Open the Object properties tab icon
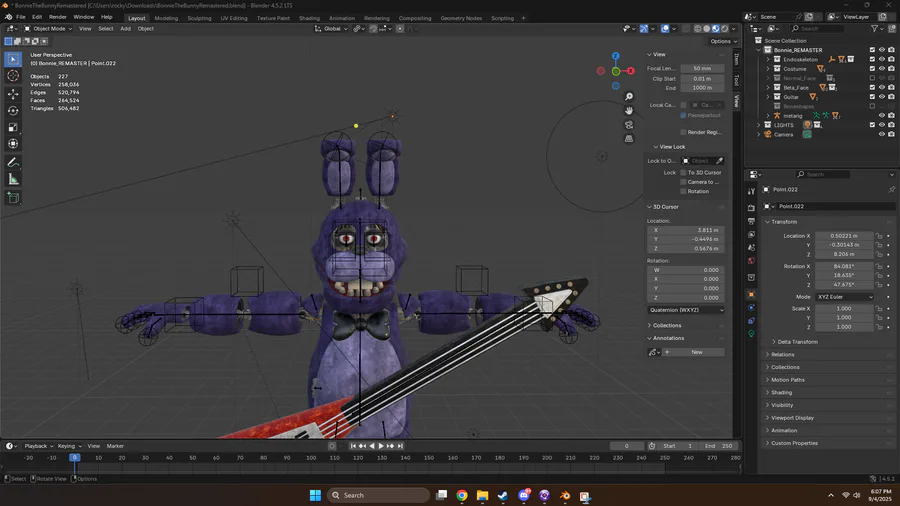Image resolution: width=900 pixels, height=506 pixels. [x=751, y=294]
